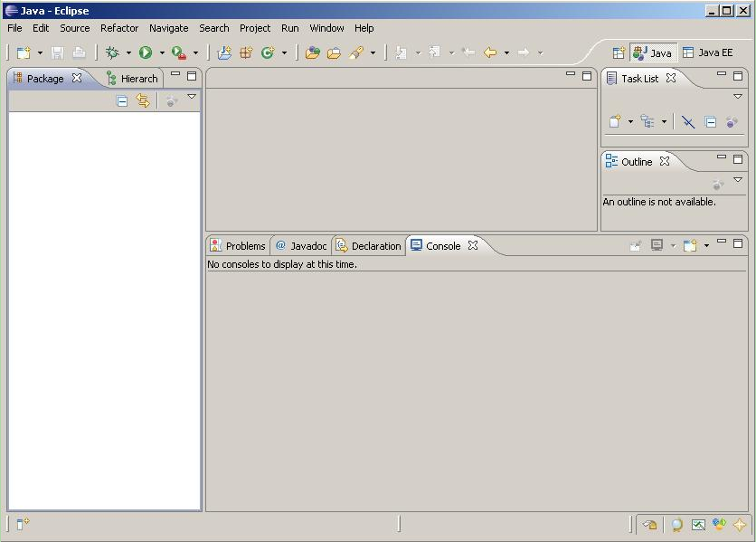
Task: Collapse all in Package Explorer
Action: (122, 100)
